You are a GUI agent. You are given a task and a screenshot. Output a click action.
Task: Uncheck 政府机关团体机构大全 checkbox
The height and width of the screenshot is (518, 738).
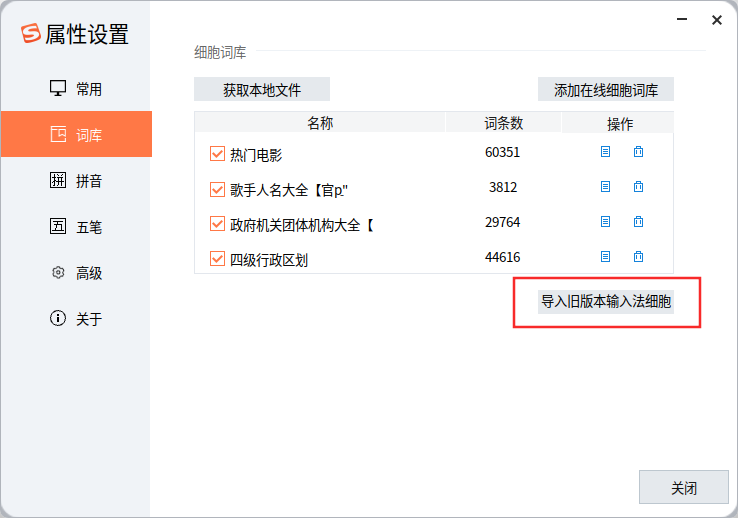click(x=217, y=223)
